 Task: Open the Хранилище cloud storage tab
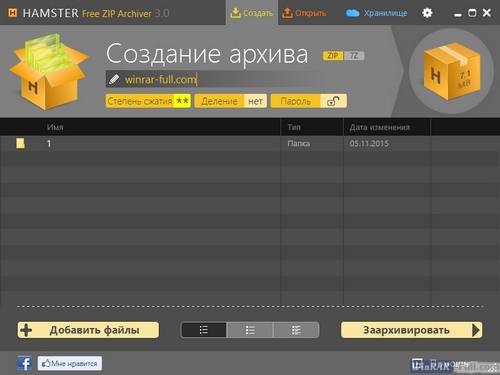[x=376, y=13]
